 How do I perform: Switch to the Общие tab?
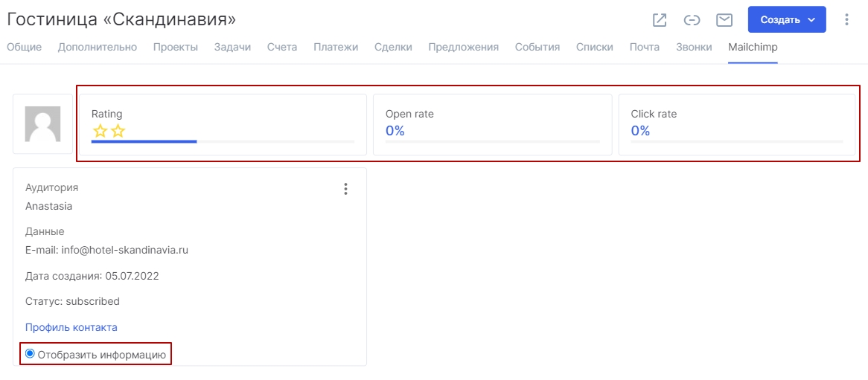[24, 47]
